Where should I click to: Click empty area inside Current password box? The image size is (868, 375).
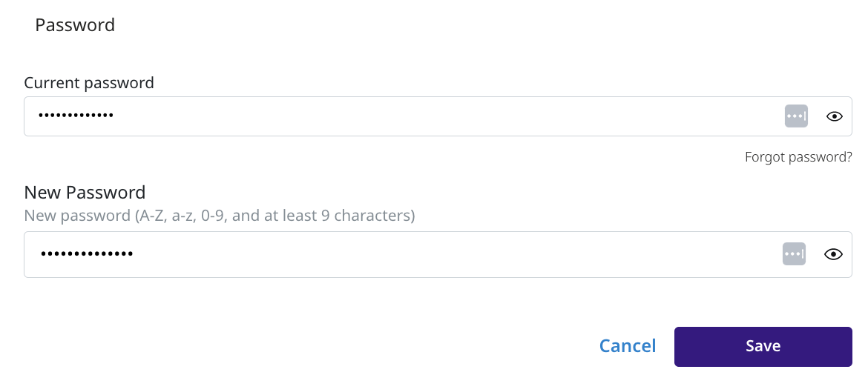point(443,116)
